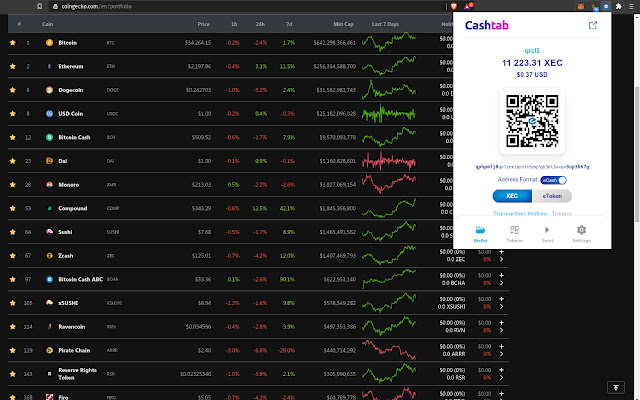Expand the xSUSHI row chevron

click(x=501, y=307)
